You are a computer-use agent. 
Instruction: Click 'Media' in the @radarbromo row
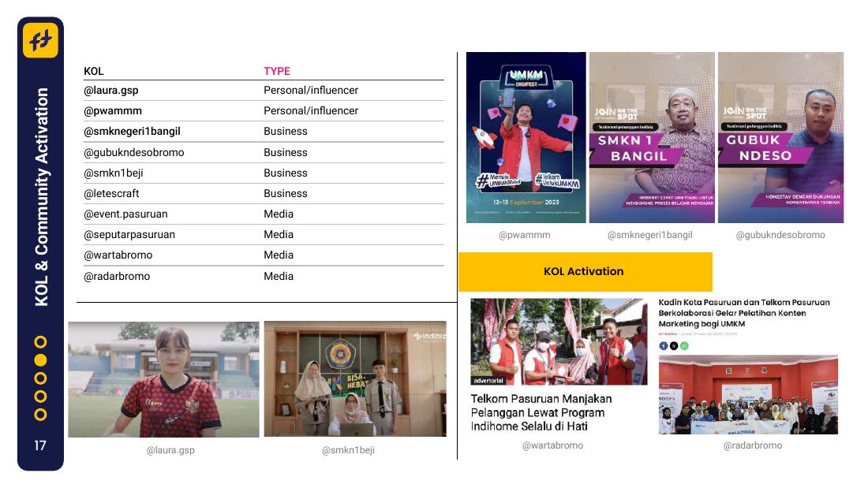pos(279,276)
